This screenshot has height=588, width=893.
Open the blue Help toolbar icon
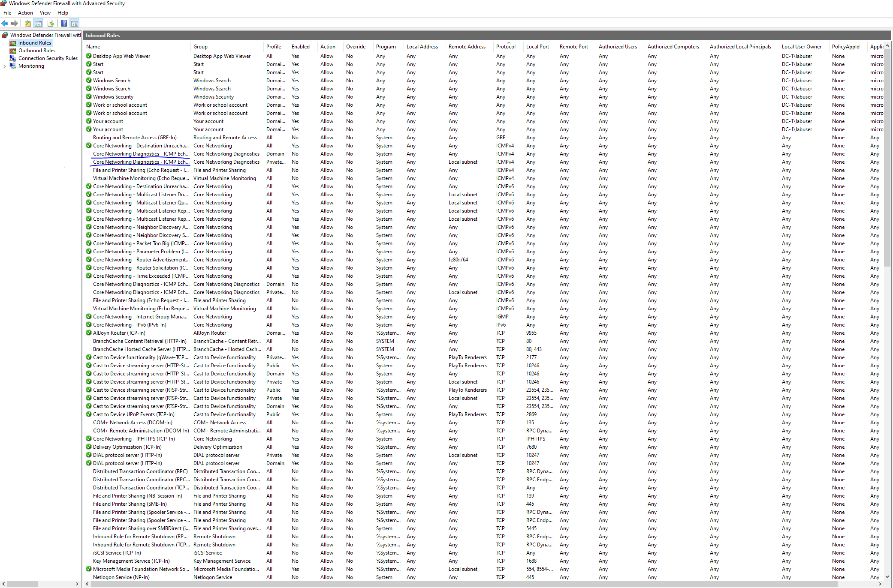[x=64, y=24]
